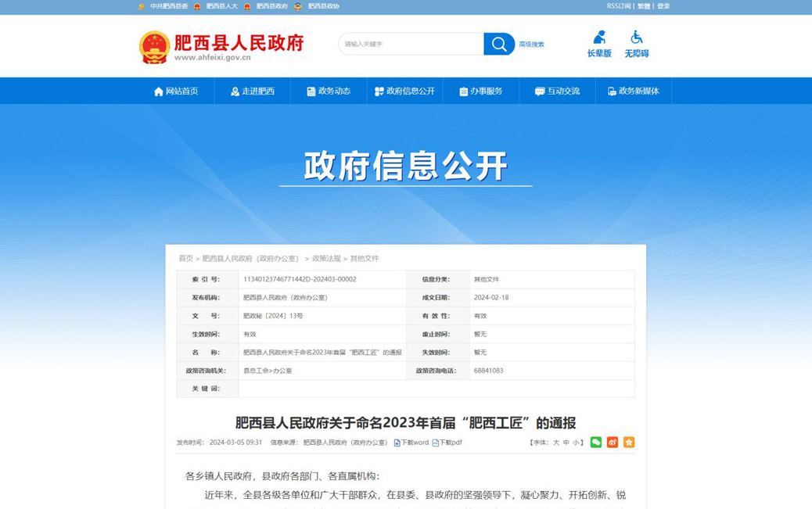The height and width of the screenshot is (509, 812).
Task: Switch to traditional Chinese via 繁體 link
Action: pyautogui.click(x=644, y=6)
